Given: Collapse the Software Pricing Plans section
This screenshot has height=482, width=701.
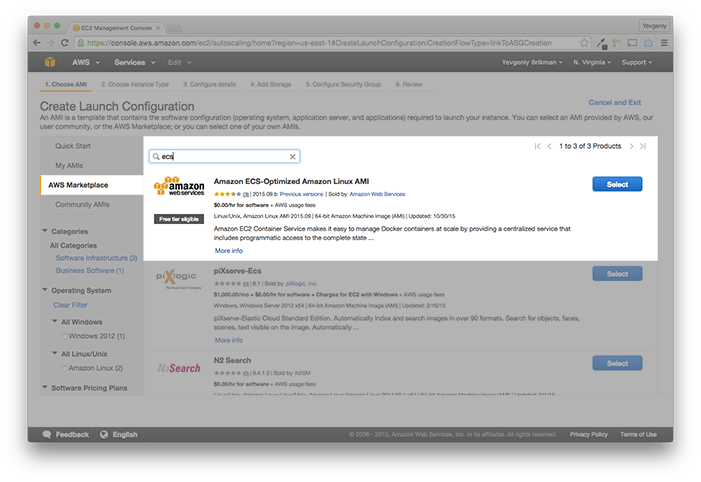Looking at the screenshot, I should 45,387.
